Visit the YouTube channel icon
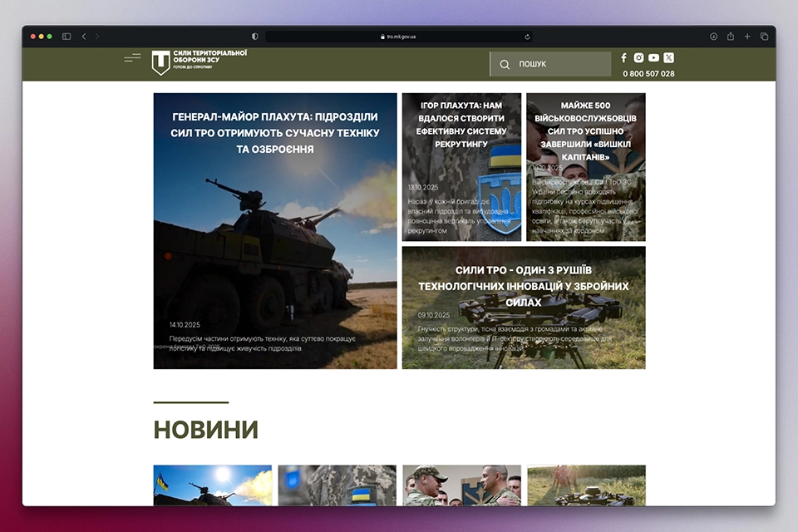The width and height of the screenshot is (798, 532). [x=653, y=58]
